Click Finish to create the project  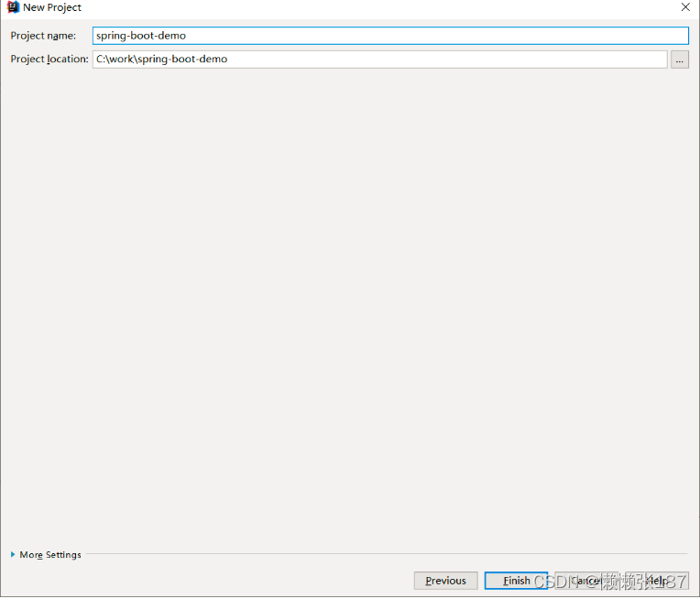coord(516,581)
